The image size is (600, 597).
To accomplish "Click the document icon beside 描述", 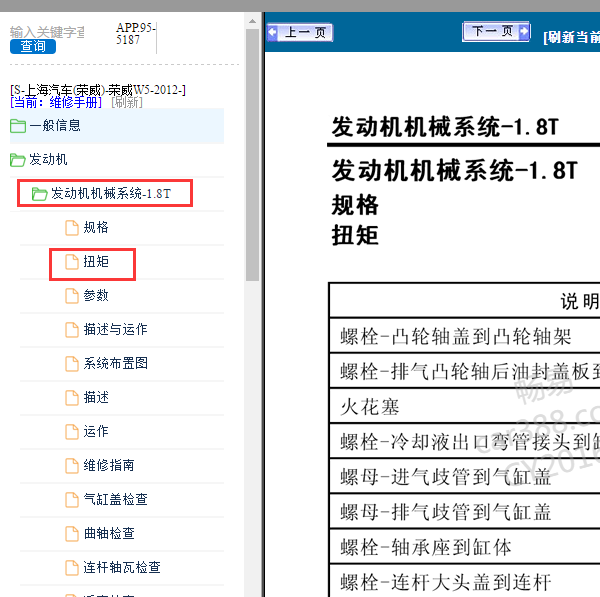I will (72, 398).
